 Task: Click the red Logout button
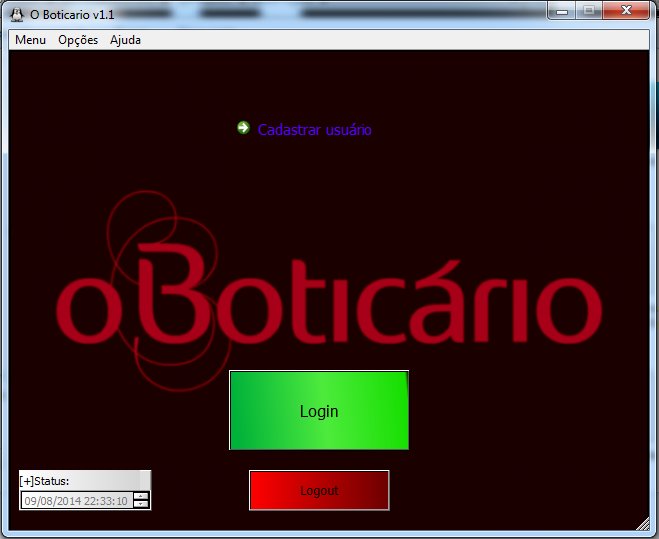point(319,490)
